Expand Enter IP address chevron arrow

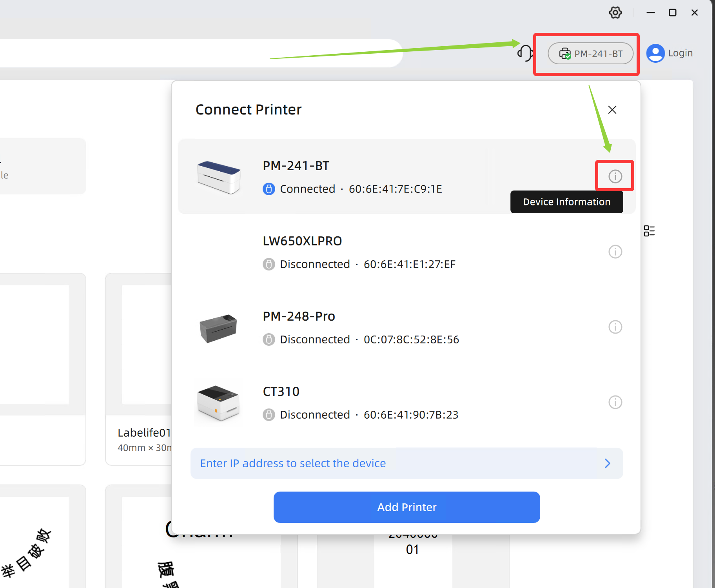(608, 463)
